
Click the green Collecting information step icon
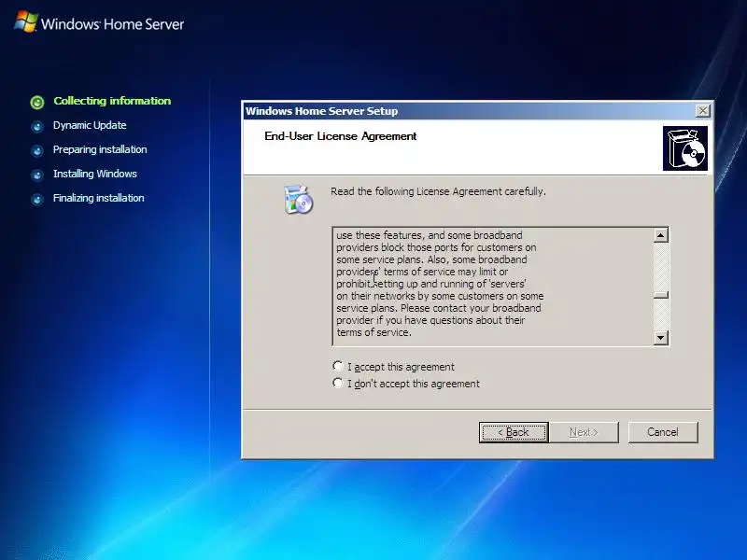pos(37,102)
